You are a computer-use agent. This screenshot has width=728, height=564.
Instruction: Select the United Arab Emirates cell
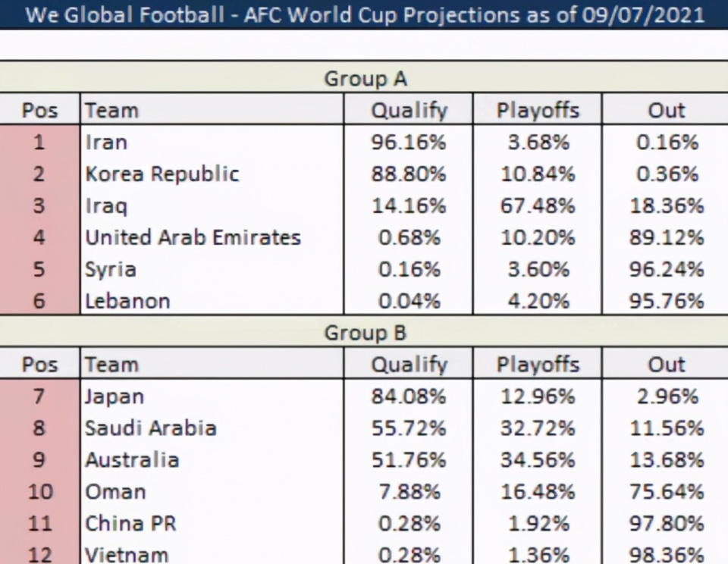tap(193, 237)
